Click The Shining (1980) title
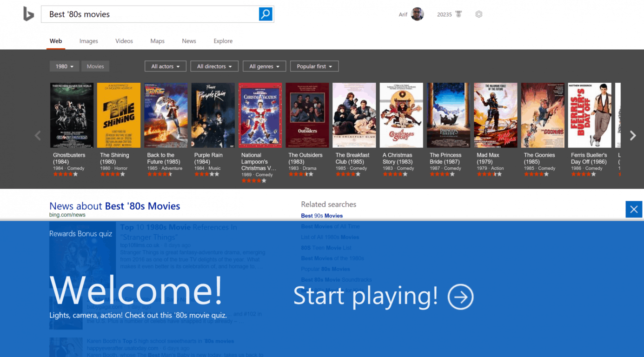This screenshot has width=644, height=357. pyautogui.click(x=114, y=159)
